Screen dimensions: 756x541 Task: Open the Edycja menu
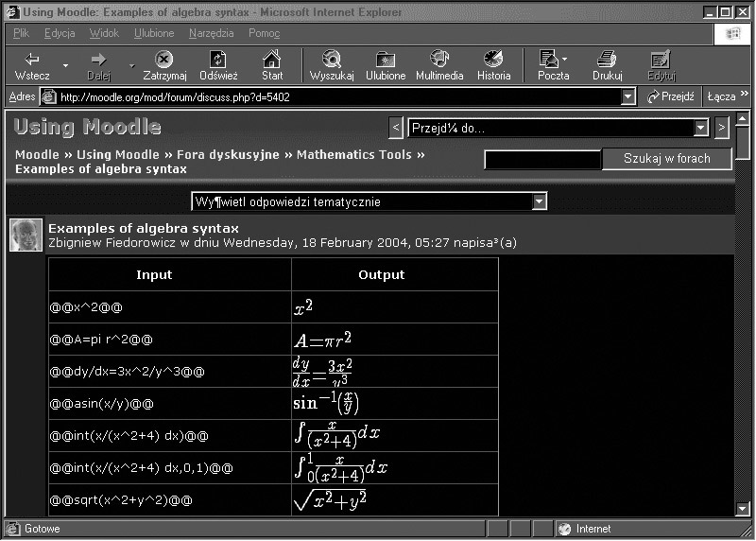60,33
